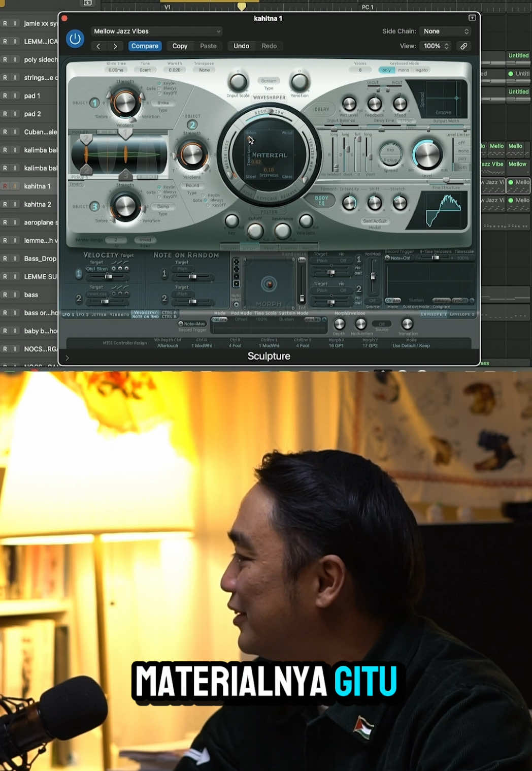This screenshot has height=771, width=532.
Task: Click the Object 1 Strength knob
Action: click(x=125, y=102)
